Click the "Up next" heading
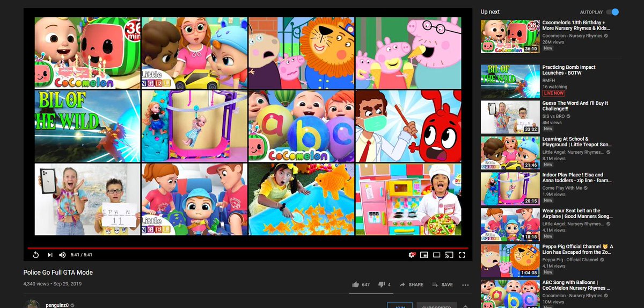This screenshot has width=644, height=308. [490, 12]
